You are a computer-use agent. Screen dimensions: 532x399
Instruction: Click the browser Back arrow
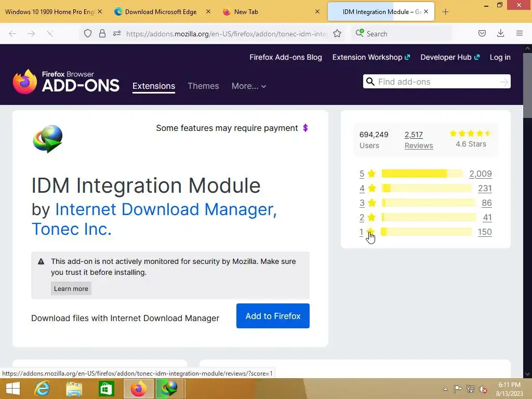click(x=12, y=34)
